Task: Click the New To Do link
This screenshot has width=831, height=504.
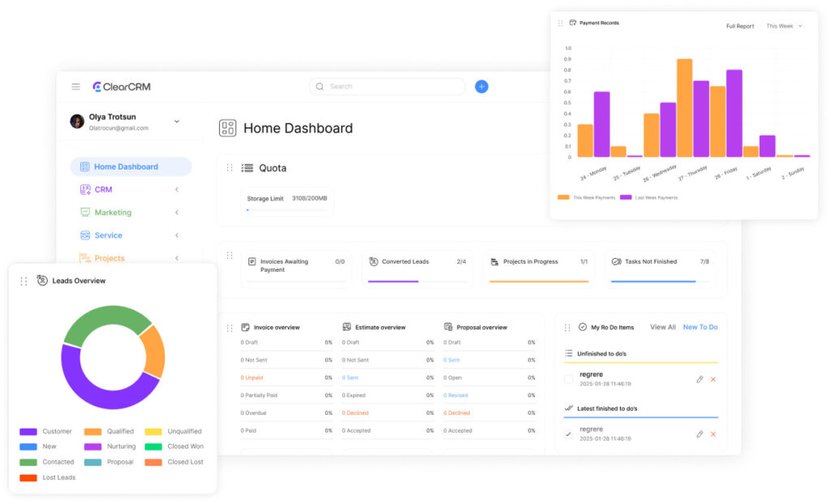Action: point(700,326)
